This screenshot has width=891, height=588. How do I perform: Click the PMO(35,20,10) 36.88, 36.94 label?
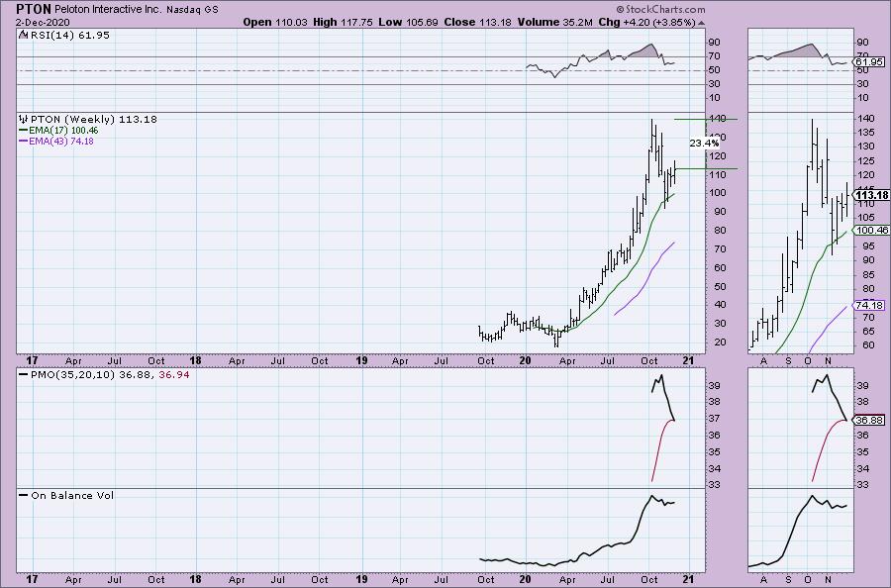110,375
